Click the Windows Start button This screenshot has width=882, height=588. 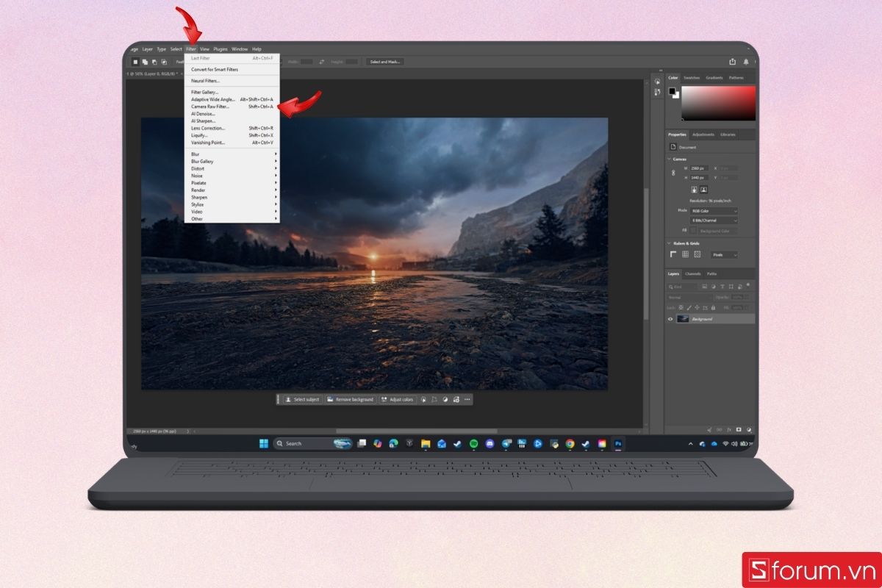(264, 443)
